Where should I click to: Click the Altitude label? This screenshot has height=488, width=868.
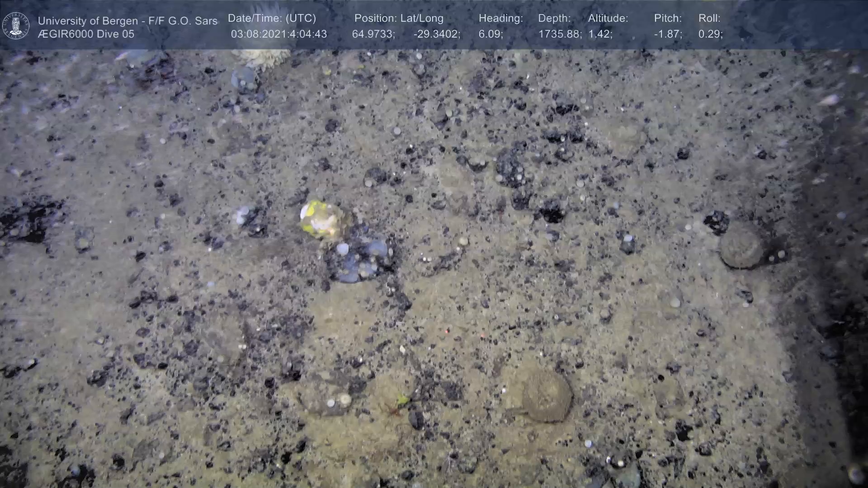[608, 19]
